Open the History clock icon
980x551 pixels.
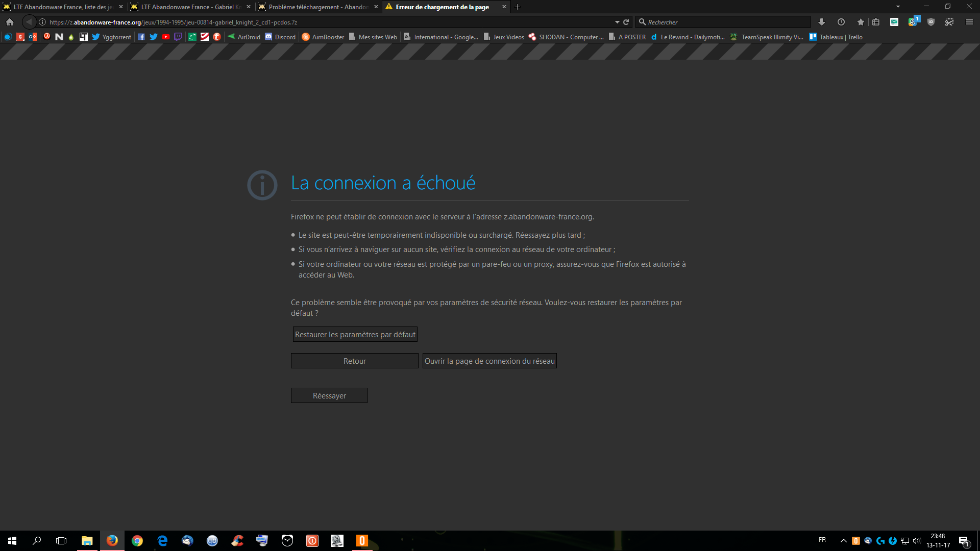pos(841,22)
